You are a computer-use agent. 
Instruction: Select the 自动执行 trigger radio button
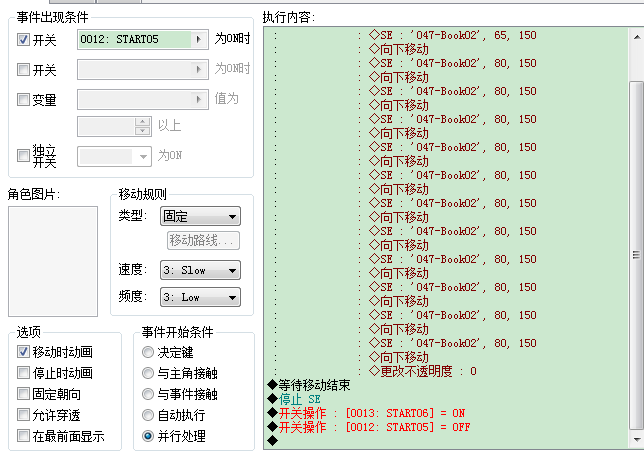click(148, 415)
